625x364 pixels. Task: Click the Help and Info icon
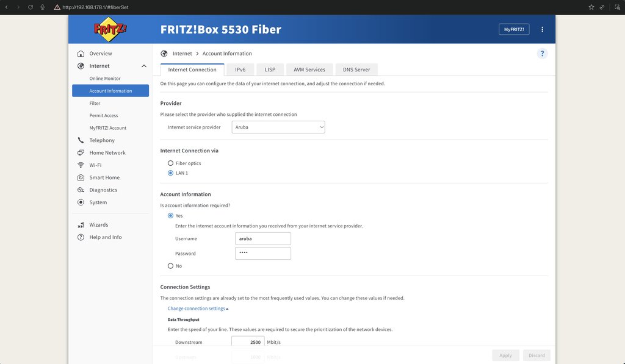coord(81,237)
